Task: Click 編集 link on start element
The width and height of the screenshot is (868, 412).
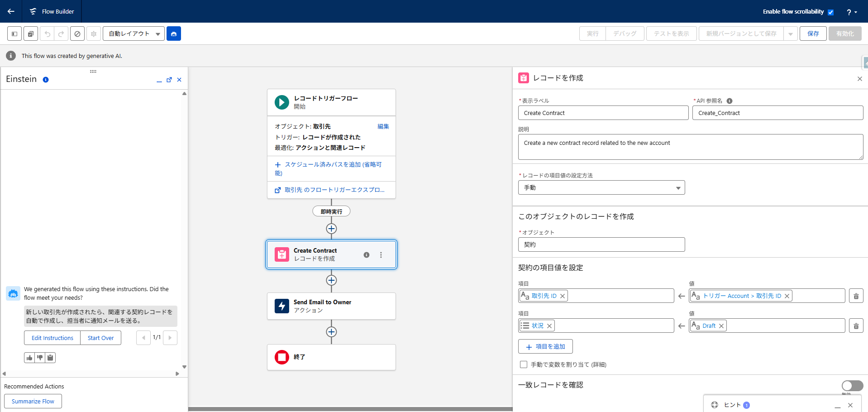Action: pos(383,126)
